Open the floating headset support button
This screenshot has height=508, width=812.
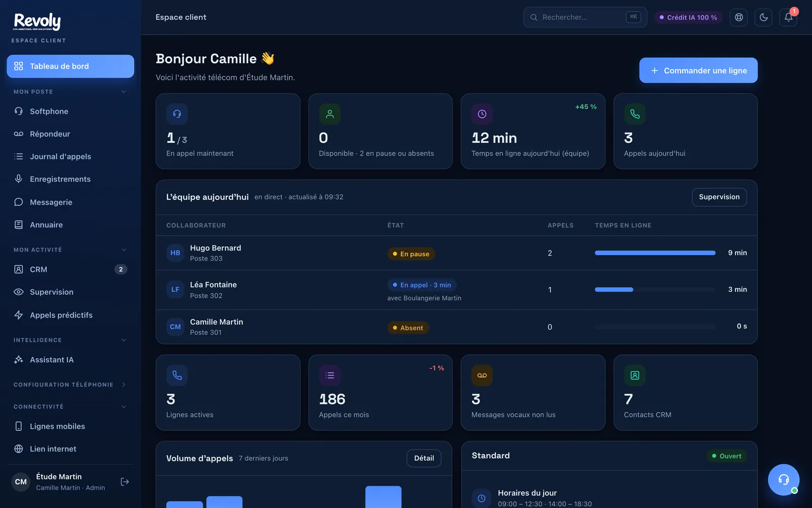tap(784, 480)
